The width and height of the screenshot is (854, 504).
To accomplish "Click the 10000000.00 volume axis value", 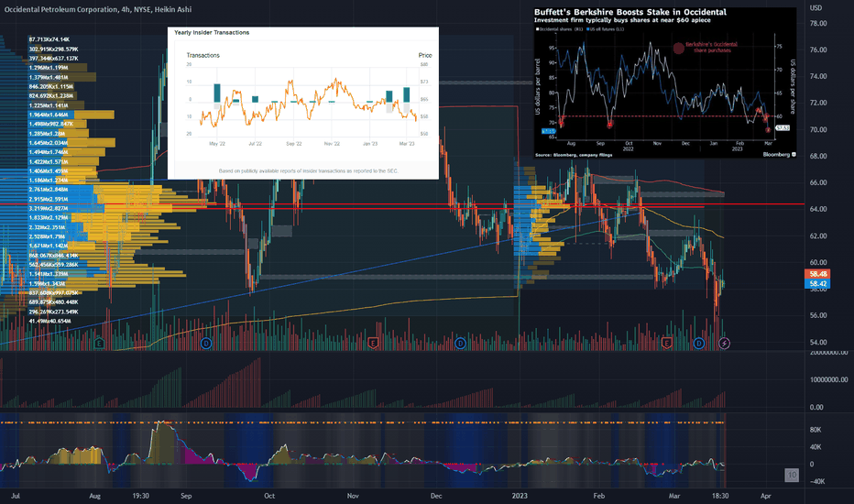I will [828, 379].
